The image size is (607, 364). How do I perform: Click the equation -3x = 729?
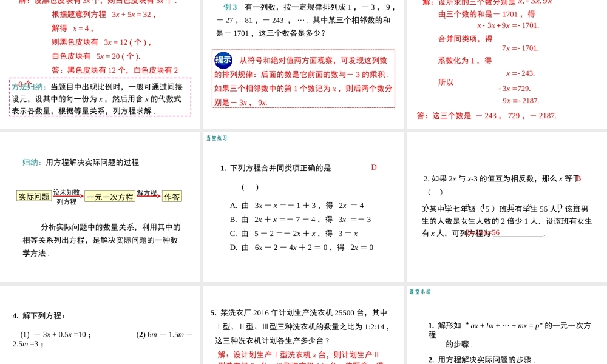pos(514,89)
